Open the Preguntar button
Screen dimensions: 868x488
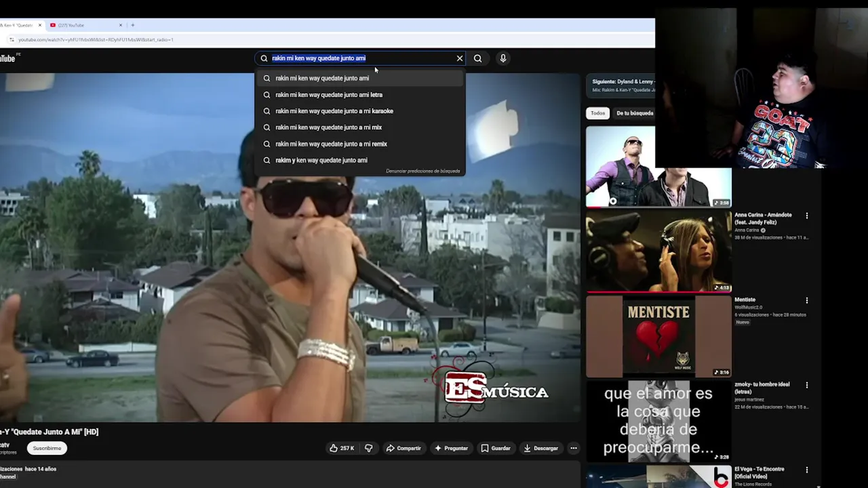tap(451, 448)
